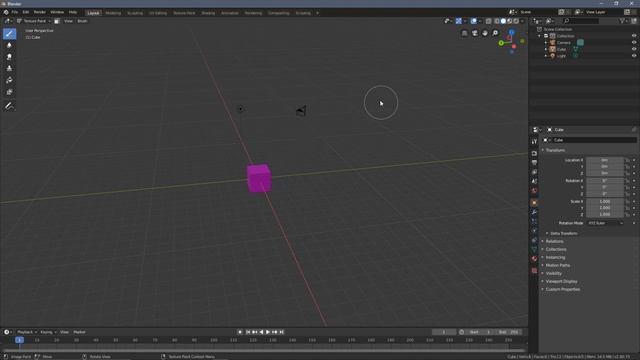The image size is (640, 360).
Task: Click the zoom magnifier viewport icon
Action: pyautogui.click(x=495, y=33)
